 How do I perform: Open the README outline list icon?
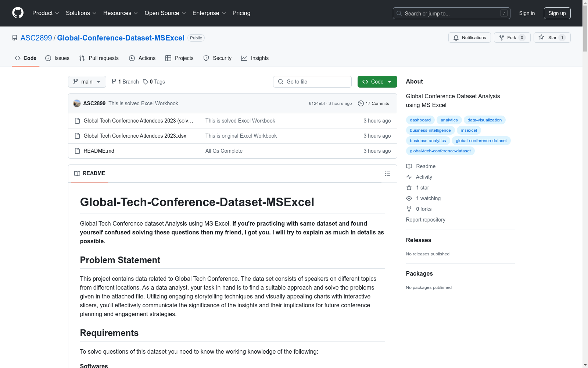click(x=388, y=174)
